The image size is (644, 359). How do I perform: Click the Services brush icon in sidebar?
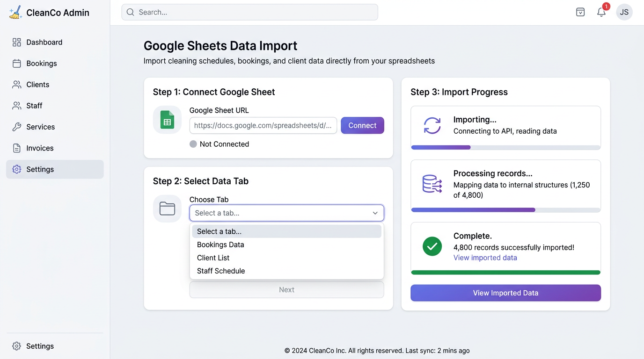pos(17,127)
